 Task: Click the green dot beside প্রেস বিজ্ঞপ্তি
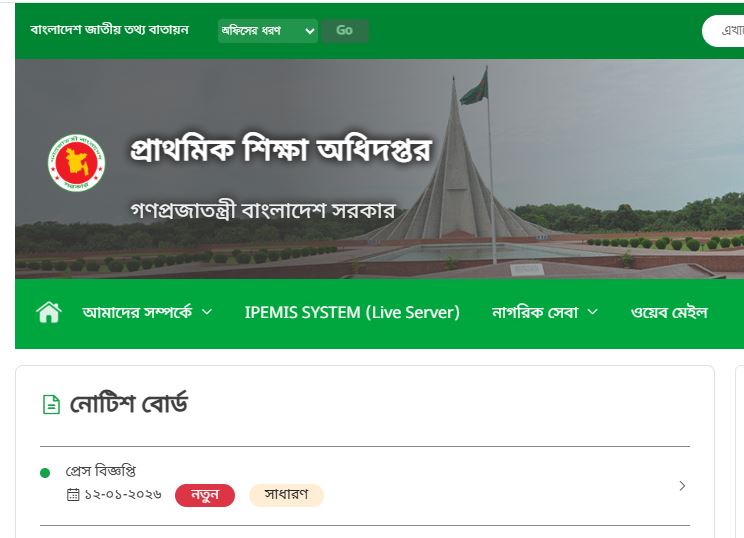click(x=45, y=473)
